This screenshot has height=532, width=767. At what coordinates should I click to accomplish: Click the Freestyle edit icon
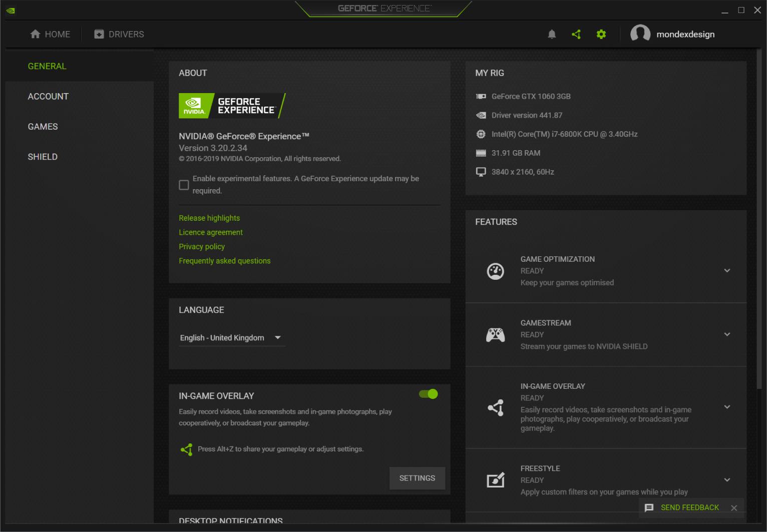point(496,480)
